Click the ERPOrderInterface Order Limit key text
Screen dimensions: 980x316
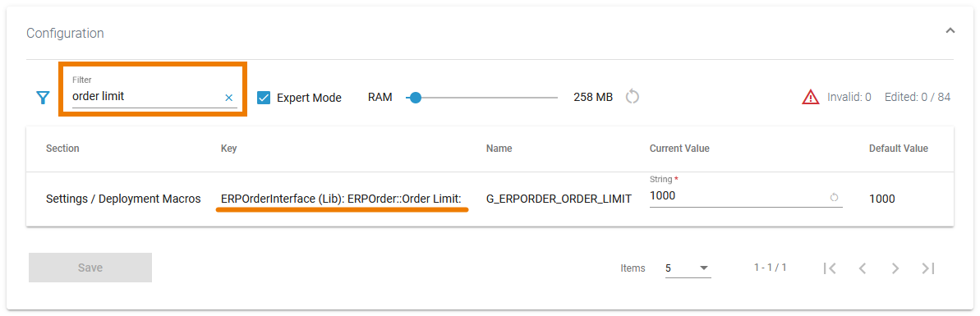(341, 199)
